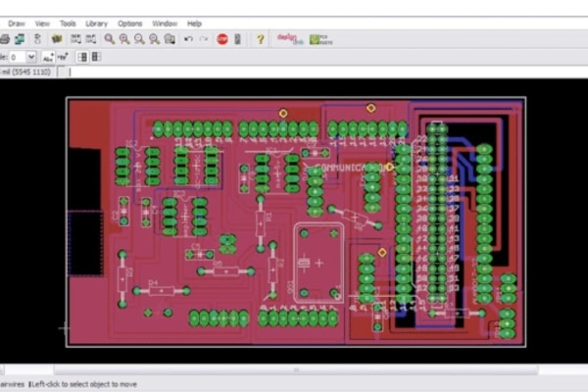Click the Zoom out magnifier icon
This screenshot has width=588, height=392.
coord(139,39)
